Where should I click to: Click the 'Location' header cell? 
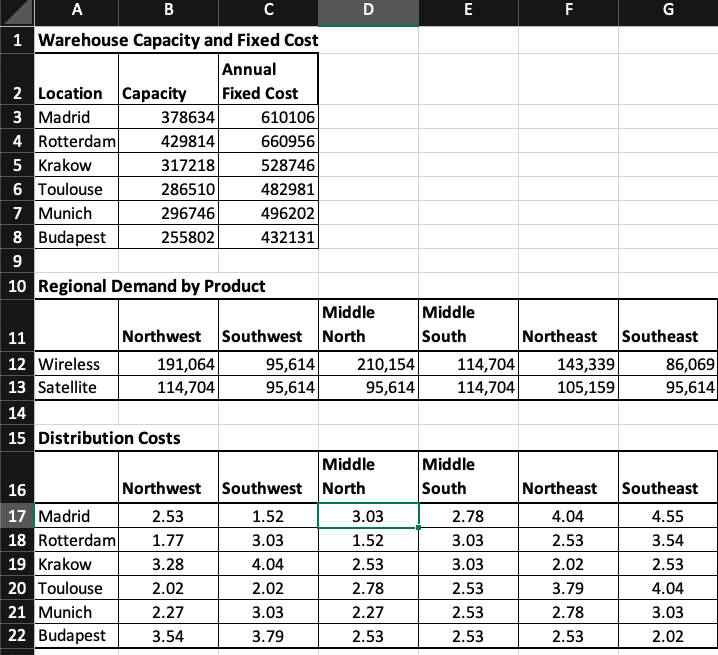point(76,80)
